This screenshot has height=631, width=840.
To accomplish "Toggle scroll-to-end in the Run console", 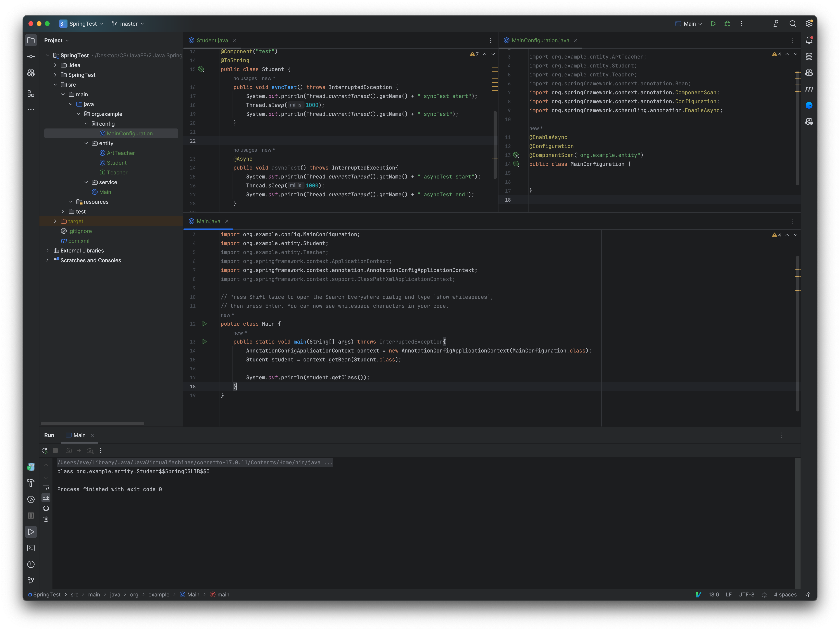I will pos(46,498).
